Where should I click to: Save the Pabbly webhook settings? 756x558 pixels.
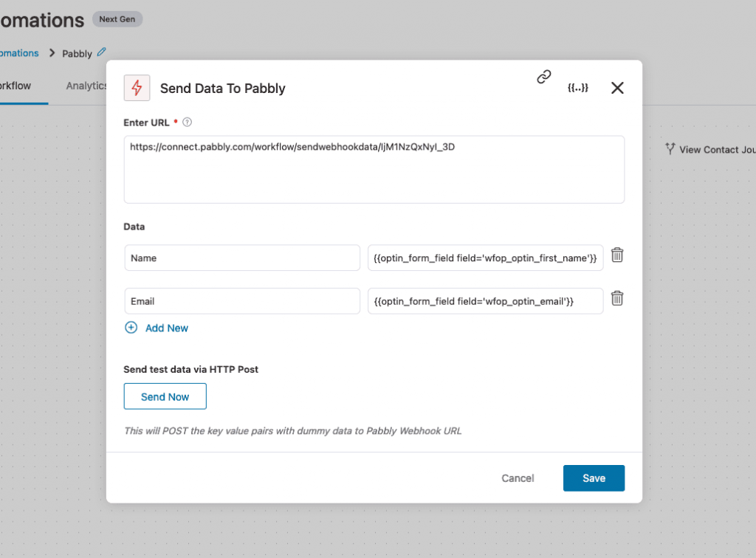click(594, 478)
